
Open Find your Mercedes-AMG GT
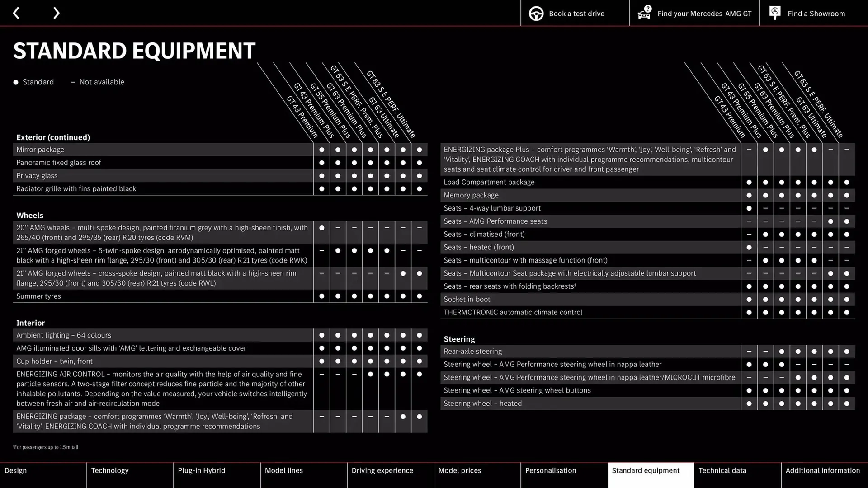694,13
